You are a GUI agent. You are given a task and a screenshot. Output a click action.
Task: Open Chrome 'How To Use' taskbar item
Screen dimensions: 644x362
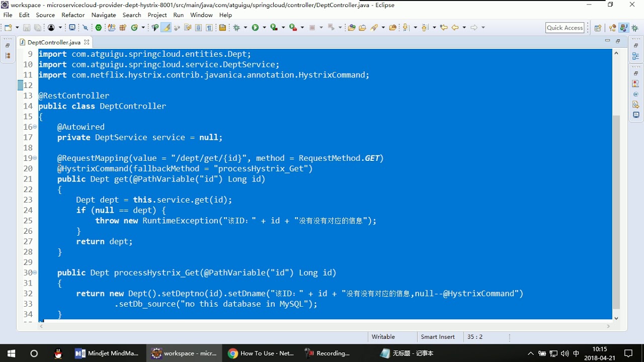click(x=261, y=353)
